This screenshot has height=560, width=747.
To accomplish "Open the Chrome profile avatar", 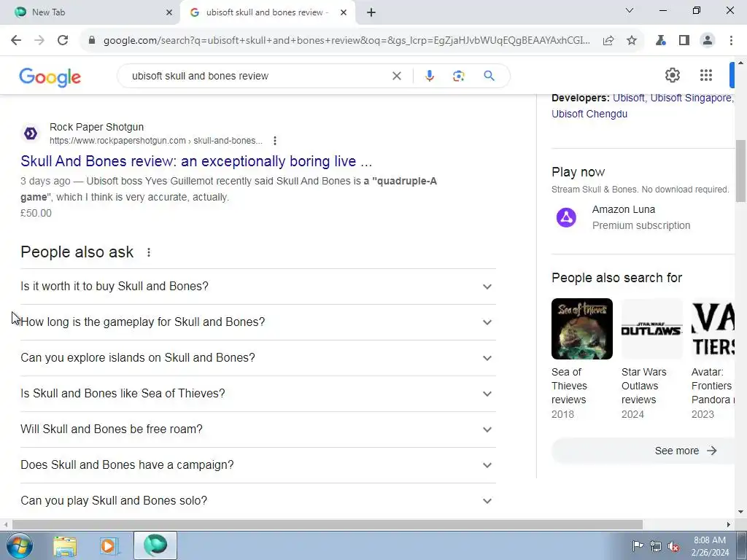I will (708, 41).
